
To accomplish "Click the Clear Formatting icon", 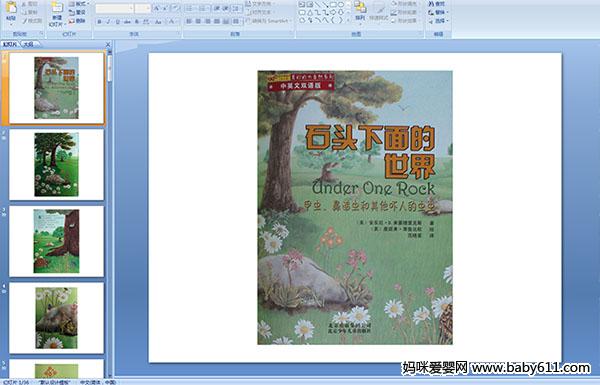I will coord(175,8).
